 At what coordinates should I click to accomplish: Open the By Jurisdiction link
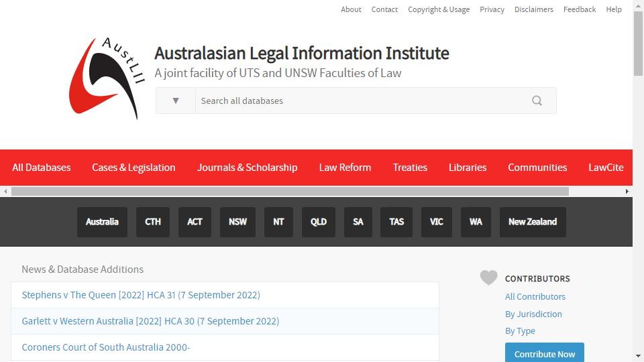[533, 314]
